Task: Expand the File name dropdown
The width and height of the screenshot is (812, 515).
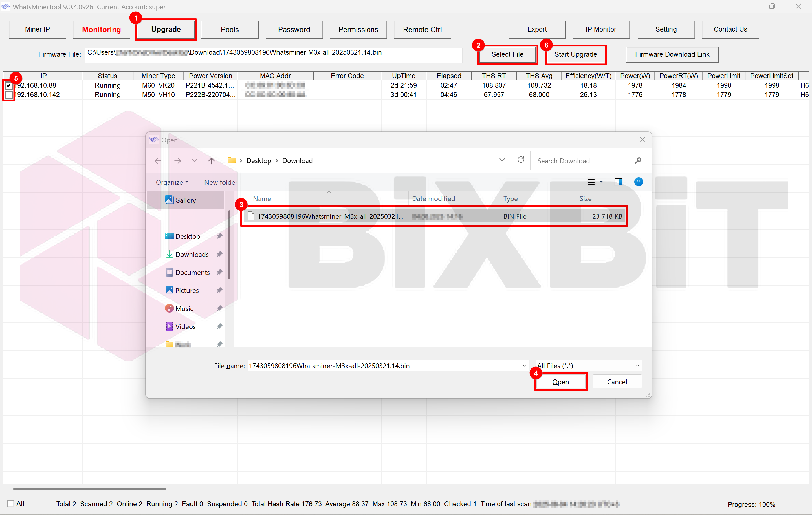Action: (524, 366)
